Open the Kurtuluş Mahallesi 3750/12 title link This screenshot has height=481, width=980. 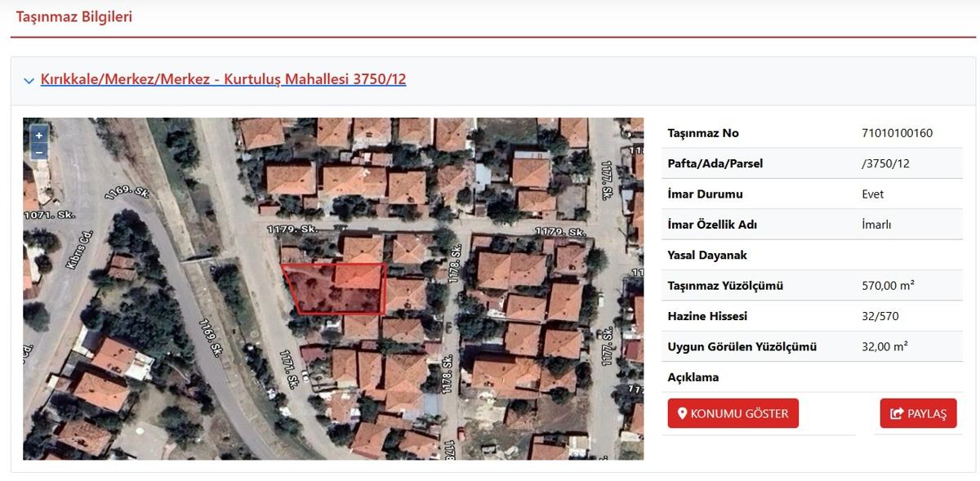point(223,79)
